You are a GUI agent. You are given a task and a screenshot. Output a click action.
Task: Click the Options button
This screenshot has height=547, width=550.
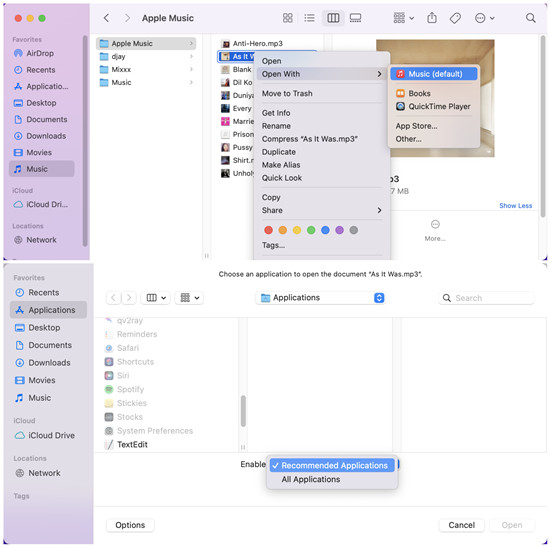[x=130, y=525]
